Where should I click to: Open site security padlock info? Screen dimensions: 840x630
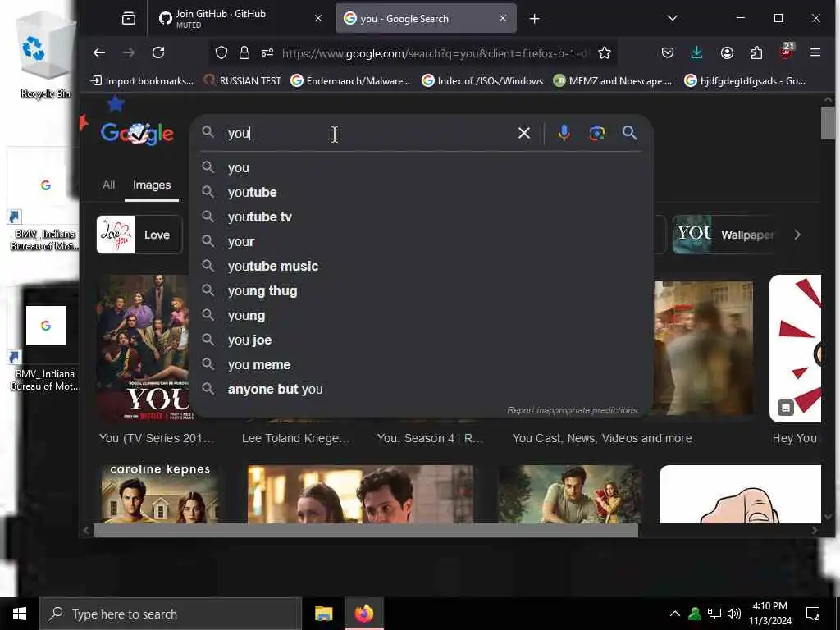pyautogui.click(x=244, y=52)
